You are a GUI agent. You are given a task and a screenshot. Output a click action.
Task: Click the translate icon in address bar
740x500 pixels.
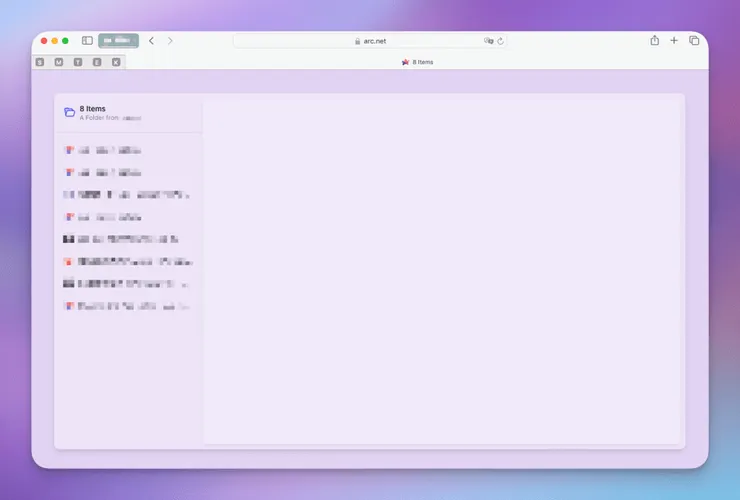coord(488,41)
